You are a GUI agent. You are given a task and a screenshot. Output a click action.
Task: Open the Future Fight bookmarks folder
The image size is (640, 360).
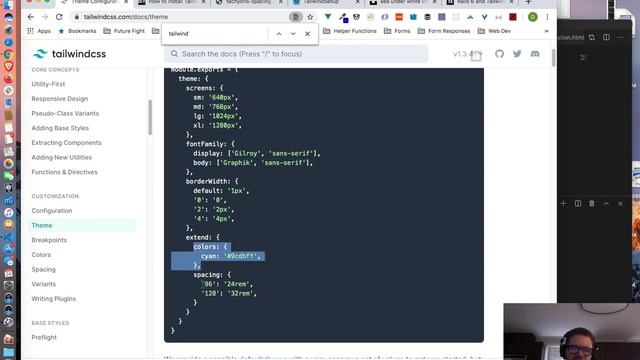[x=124, y=31]
